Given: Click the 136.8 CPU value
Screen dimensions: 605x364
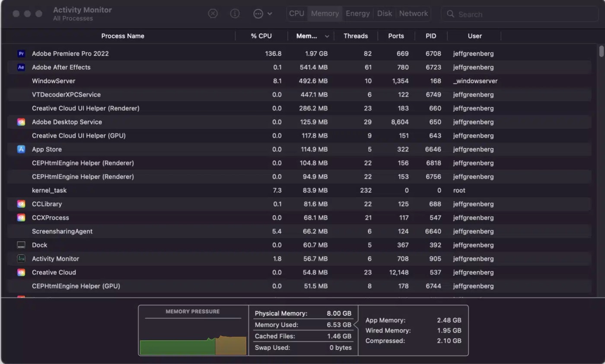Looking at the screenshot, I should (273, 54).
